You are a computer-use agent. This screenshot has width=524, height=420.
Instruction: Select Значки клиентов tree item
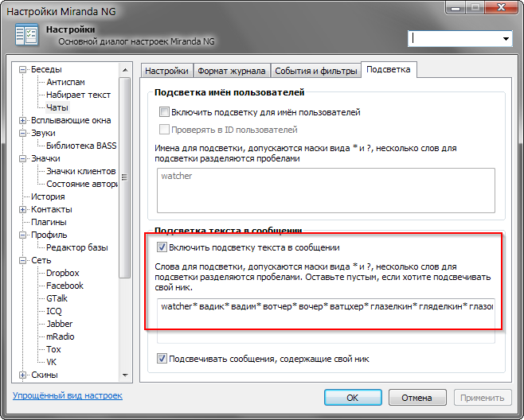(81, 171)
